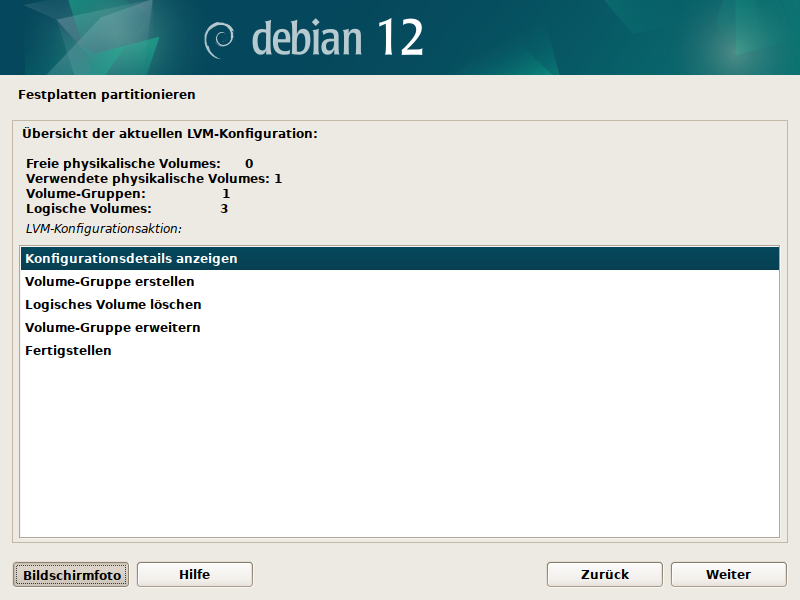Open the Hilfe dialog
The image size is (800, 600).
coord(194,574)
